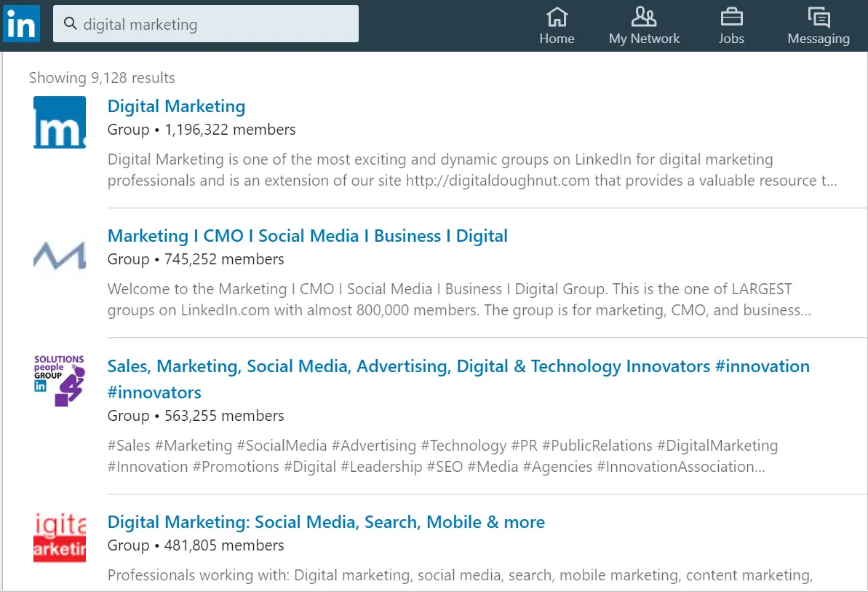Open the My Network people icon
This screenshot has width=868, height=592.
pyautogui.click(x=644, y=17)
